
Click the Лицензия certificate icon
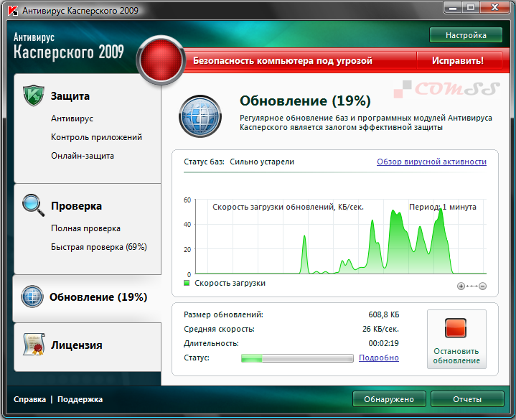34,345
